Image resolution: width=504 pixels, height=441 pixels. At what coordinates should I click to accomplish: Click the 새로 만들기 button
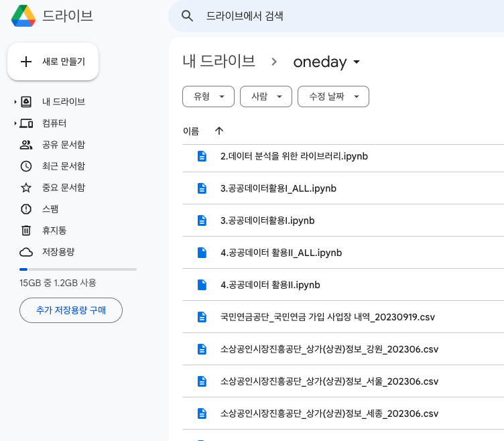[x=53, y=62]
